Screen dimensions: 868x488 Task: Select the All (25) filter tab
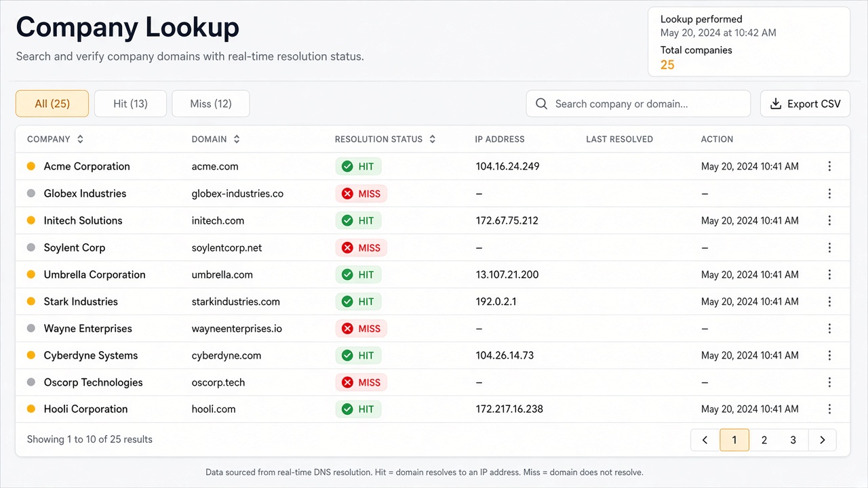click(52, 104)
